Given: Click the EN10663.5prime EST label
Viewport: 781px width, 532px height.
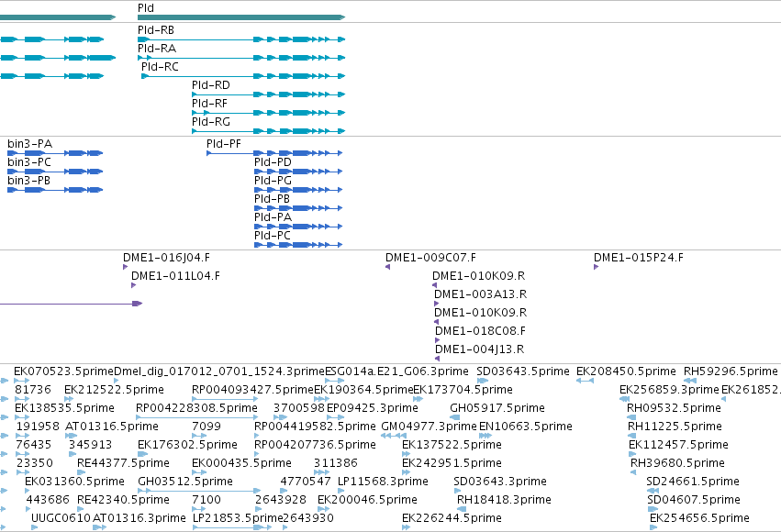Looking at the screenshot, I should tap(526, 427).
